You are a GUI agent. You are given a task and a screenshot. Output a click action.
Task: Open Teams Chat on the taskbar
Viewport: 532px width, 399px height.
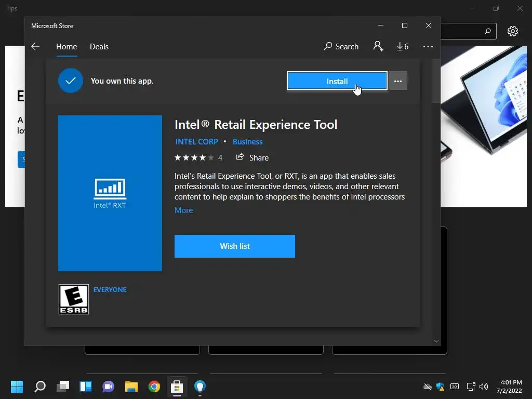tap(108, 387)
